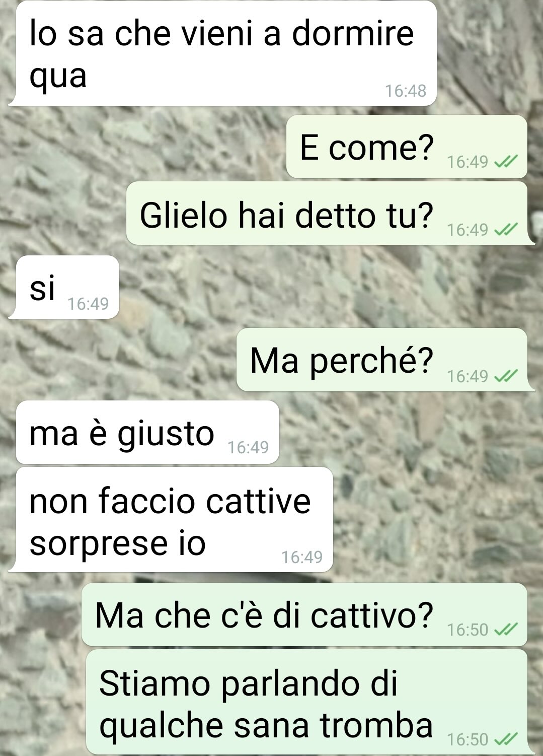Select the "ma è giusto" message

click(147, 432)
